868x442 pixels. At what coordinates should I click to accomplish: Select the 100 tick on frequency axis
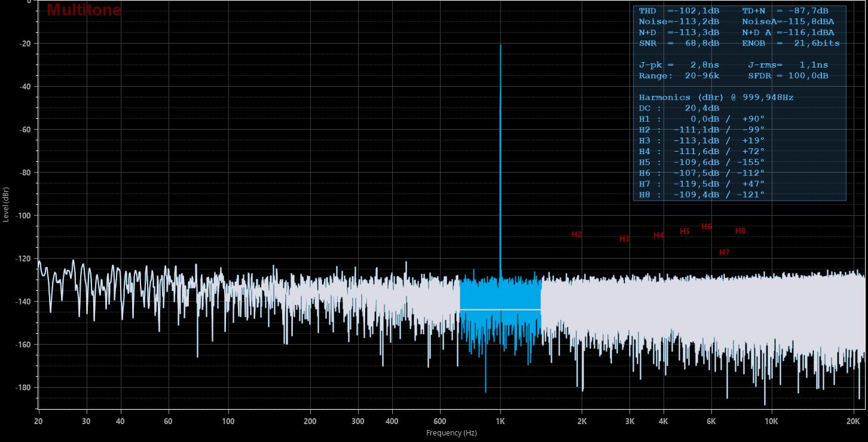[x=228, y=421]
